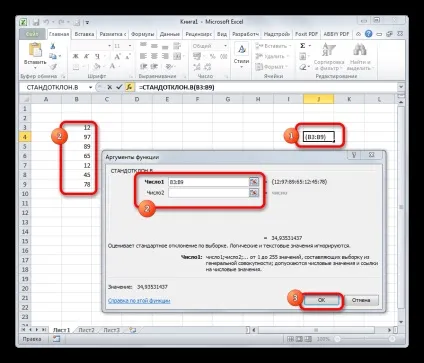The image size is (424, 363).
Task: Click the Cut scissors icon
Action: coord(53,46)
